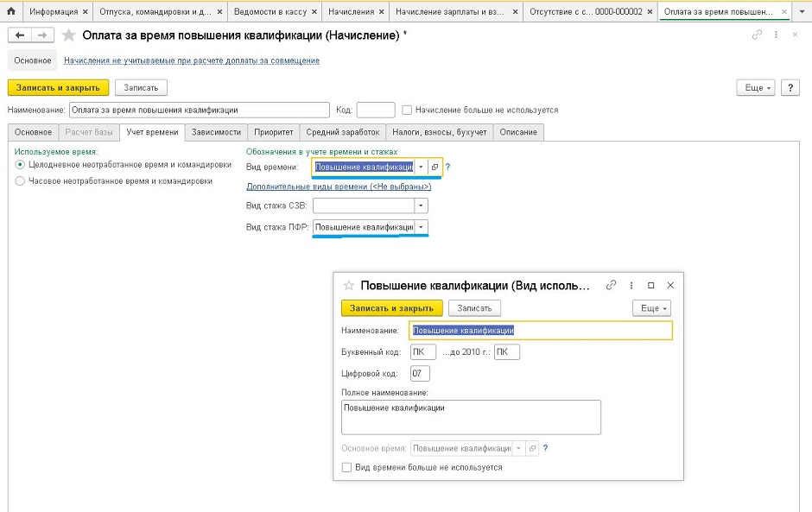Enable 'Начисление больше не используется' checkbox
The width and height of the screenshot is (812, 512).
pos(407,111)
